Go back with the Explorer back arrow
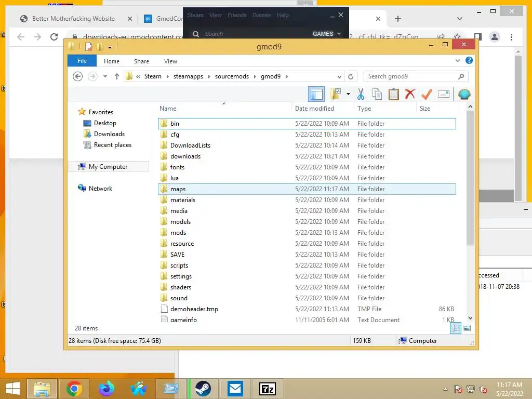532x399 pixels. click(78, 76)
